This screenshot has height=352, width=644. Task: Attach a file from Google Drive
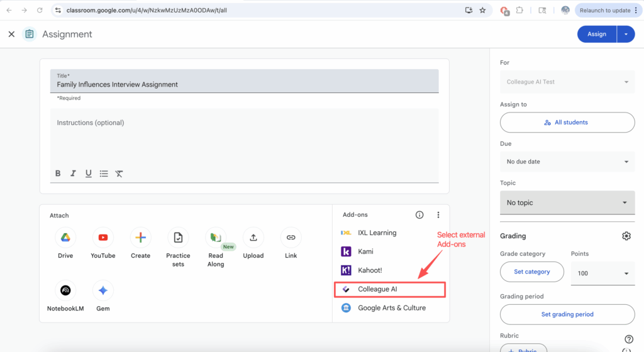pyautogui.click(x=65, y=238)
